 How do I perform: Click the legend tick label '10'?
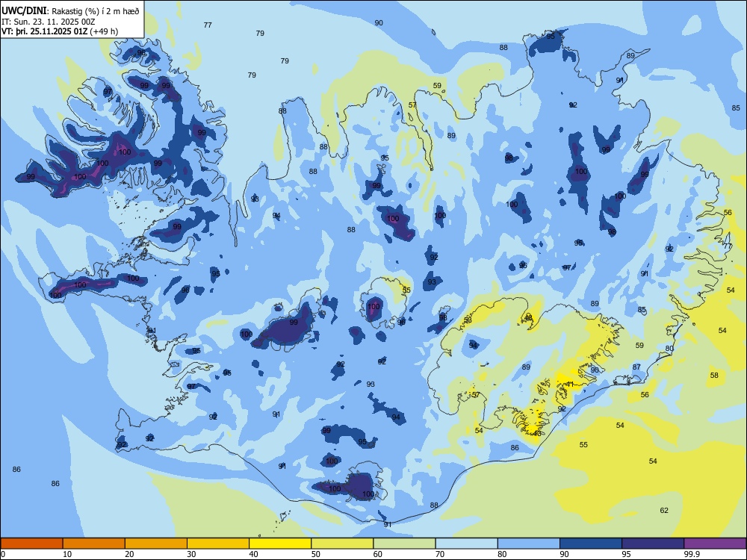67,554
